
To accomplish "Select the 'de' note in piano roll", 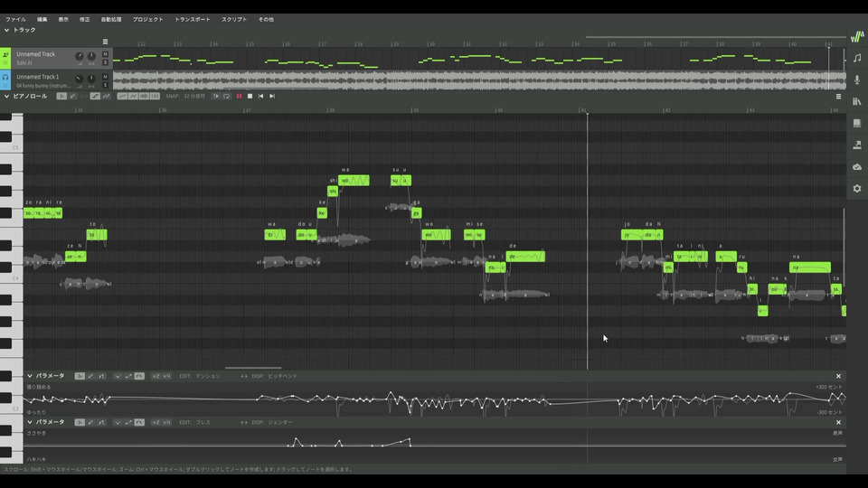I will pyautogui.click(x=525, y=257).
